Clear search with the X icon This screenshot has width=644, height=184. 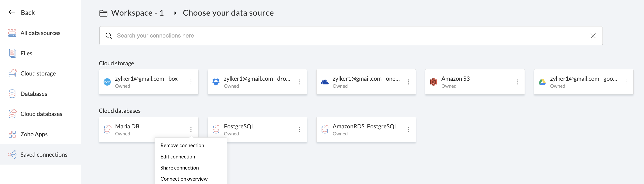click(593, 36)
